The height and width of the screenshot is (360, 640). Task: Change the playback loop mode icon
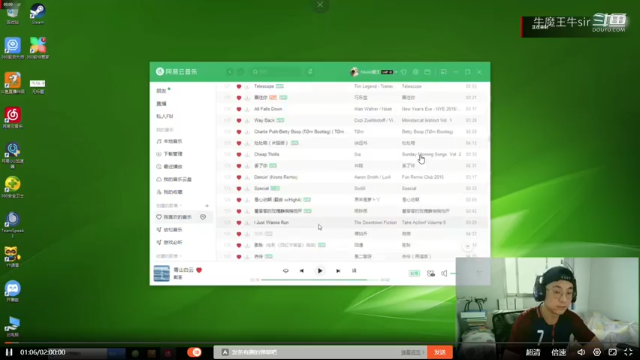(x=286, y=271)
